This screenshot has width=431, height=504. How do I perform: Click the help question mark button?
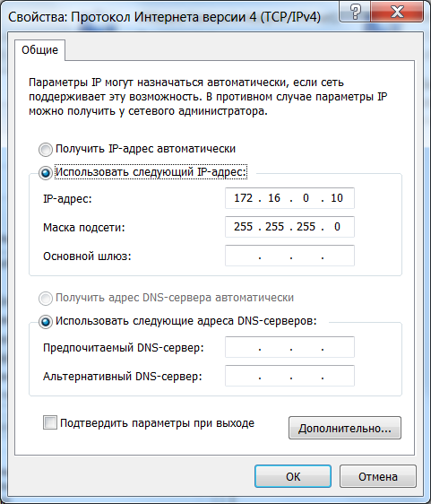pyautogui.click(x=354, y=12)
